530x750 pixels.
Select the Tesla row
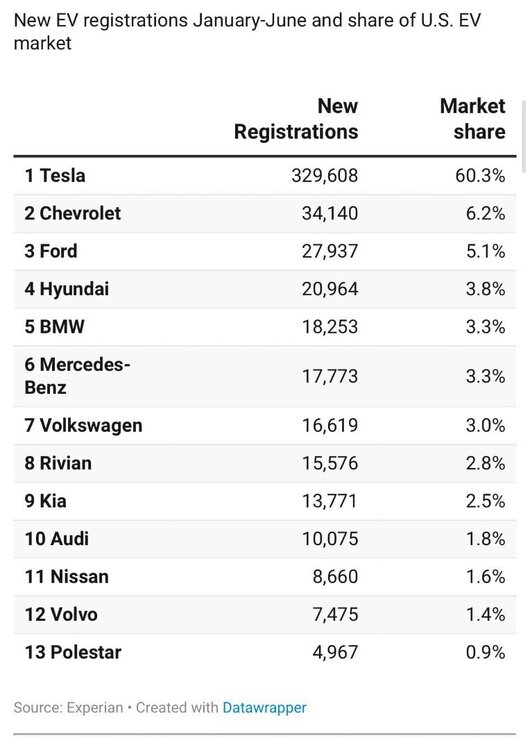point(265,176)
